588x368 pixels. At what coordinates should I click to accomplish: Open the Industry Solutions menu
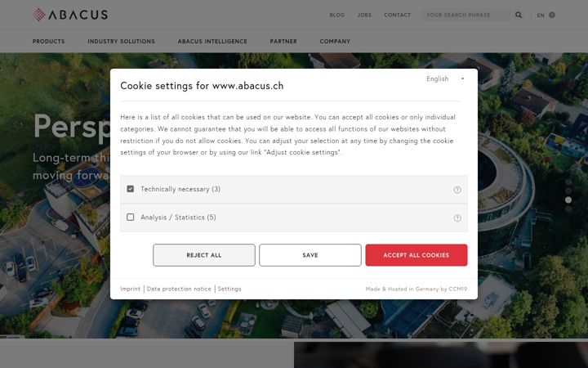click(121, 42)
